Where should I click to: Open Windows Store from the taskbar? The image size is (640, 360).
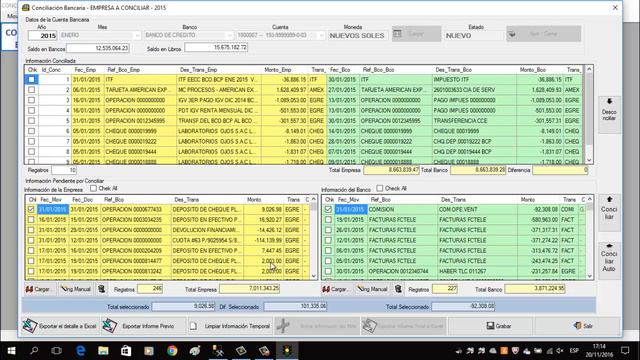click(x=126, y=351)
